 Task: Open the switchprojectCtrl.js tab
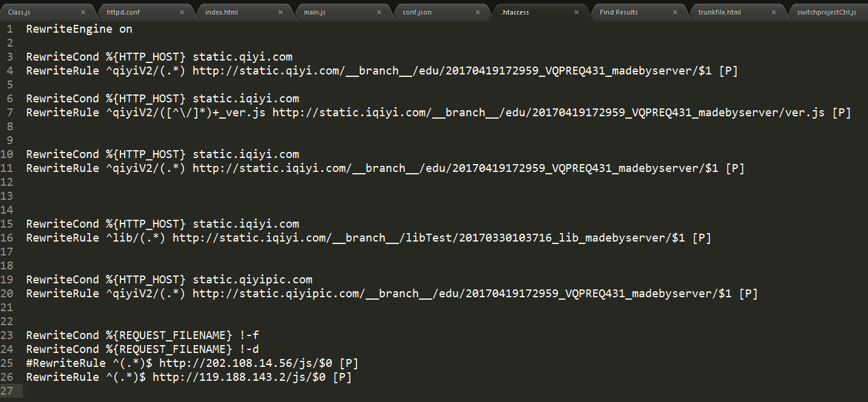point(827,12)
